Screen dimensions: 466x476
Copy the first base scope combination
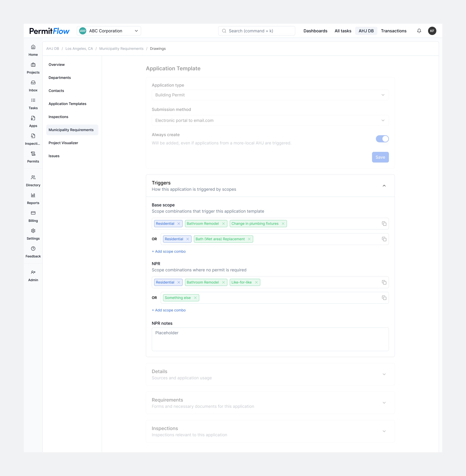coord(384,223)
